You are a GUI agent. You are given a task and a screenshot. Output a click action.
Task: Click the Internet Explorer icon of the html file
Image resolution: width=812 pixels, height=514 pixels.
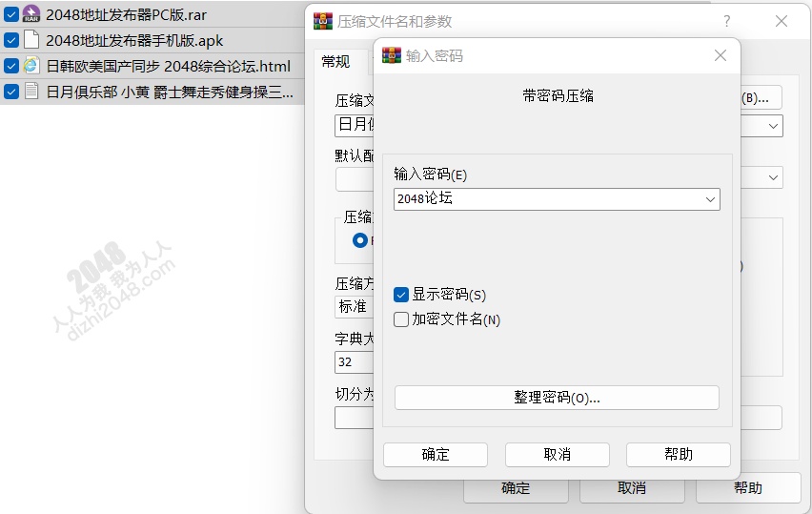pyautogui.click(x=31, y=66)
